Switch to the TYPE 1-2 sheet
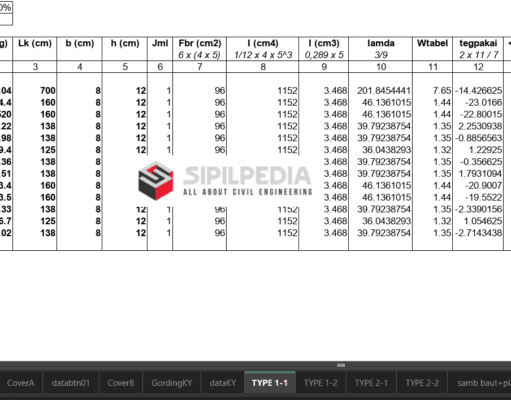This screenshot has width=511, height=400. pyautogui.click(x=321, y=383)
